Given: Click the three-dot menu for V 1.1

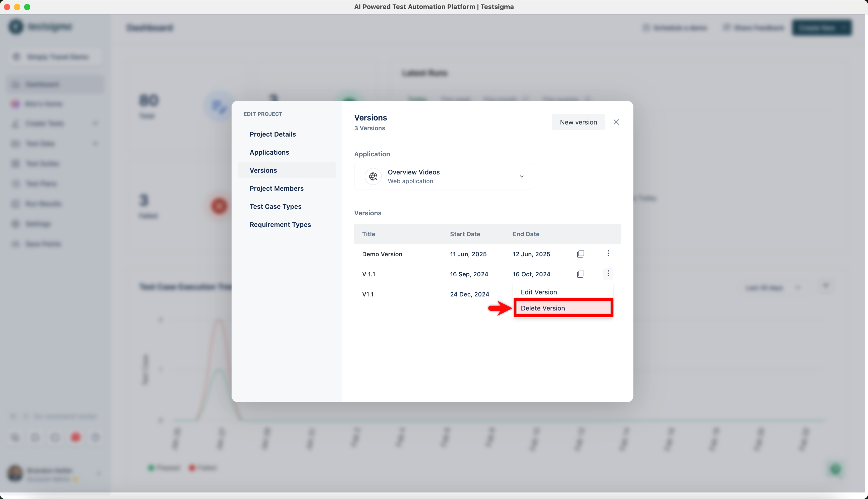Looking at the screenshot, I should point(608,274).
